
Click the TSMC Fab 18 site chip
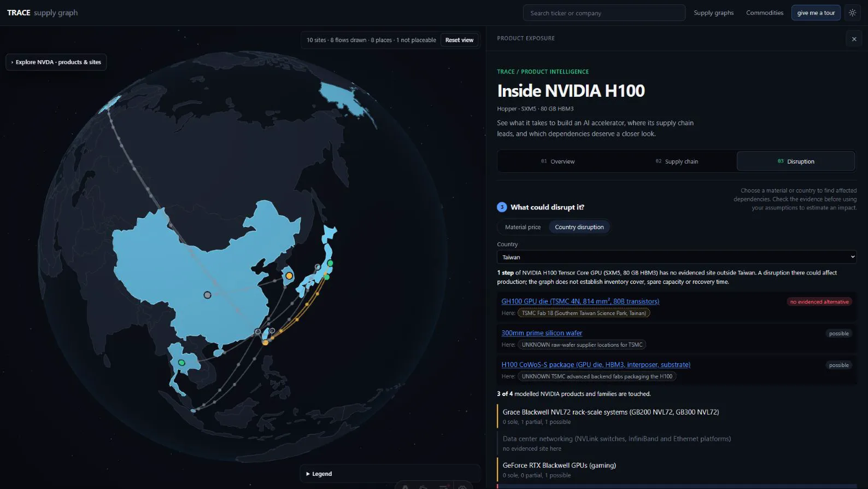tap(584, 313)
